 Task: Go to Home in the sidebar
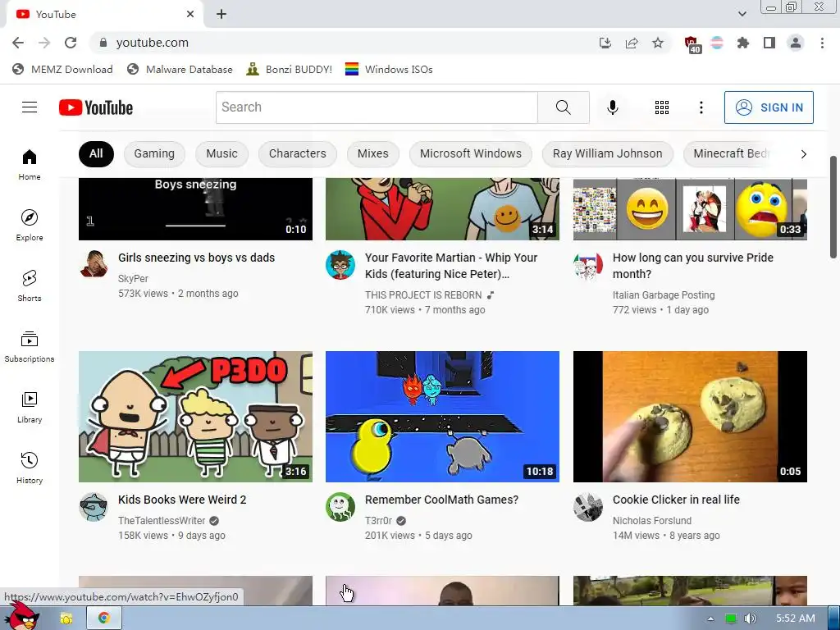[30, 164]
